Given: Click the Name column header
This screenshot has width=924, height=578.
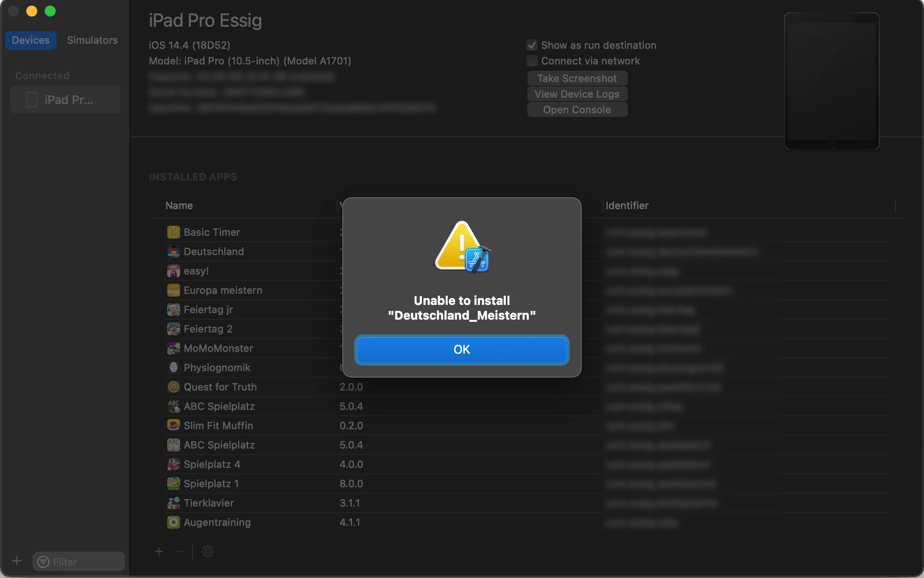Looking at the screenshot, I should pos(179,205).
